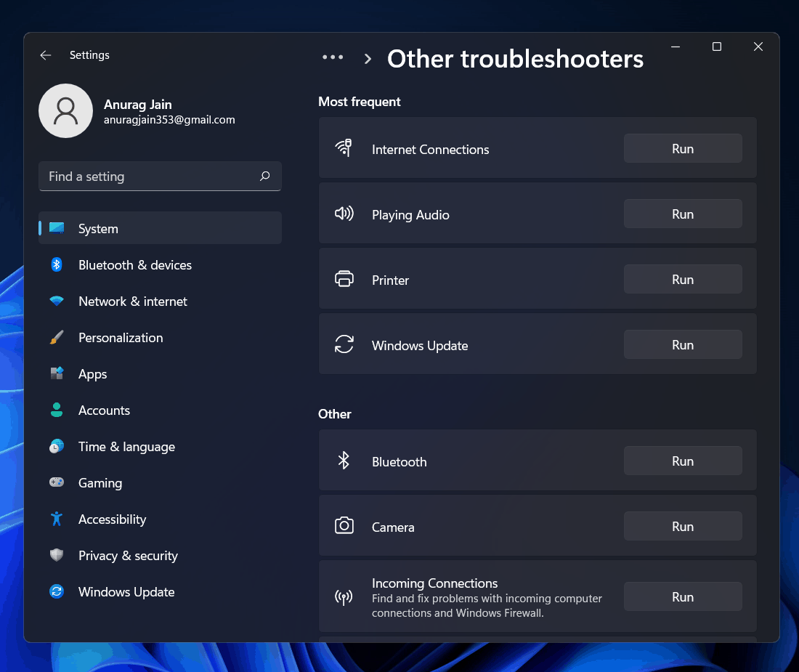799x672 pixels.
Task: Click the Bluetooth troubleshooter icon
Action: [x=344, y=461]
